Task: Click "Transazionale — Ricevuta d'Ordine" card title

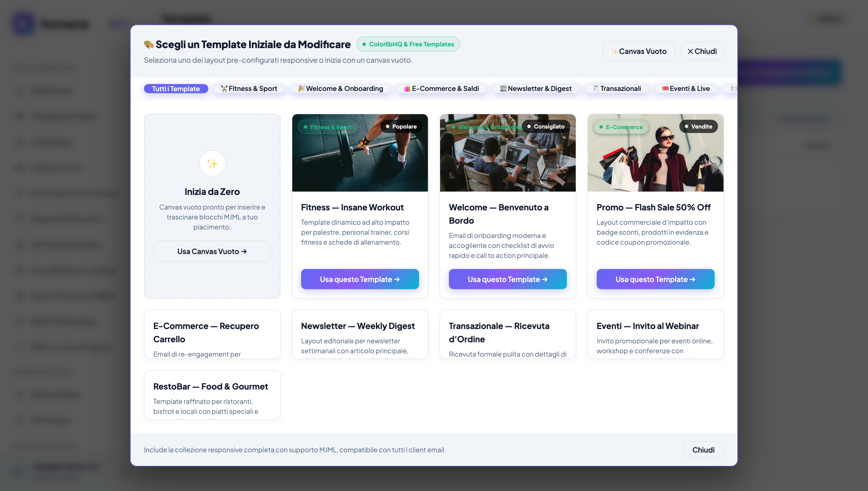Action: tap(499, 333)
